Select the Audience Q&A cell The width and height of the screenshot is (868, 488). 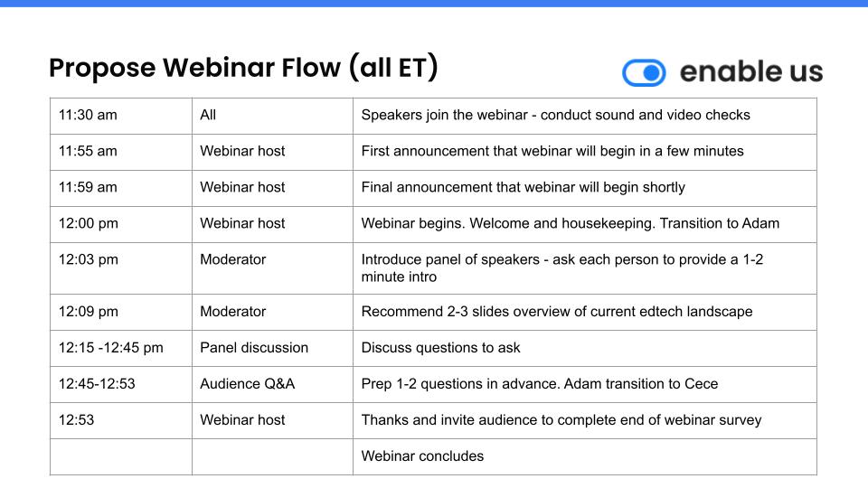click(272, 384)
